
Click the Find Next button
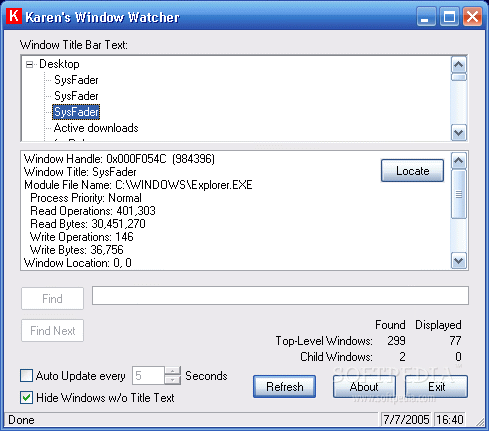click(x=52, y=331)
